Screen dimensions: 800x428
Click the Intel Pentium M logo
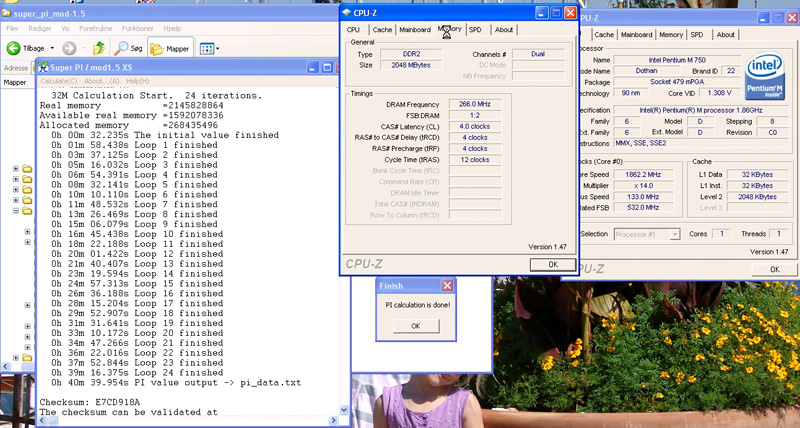(764, 77)
